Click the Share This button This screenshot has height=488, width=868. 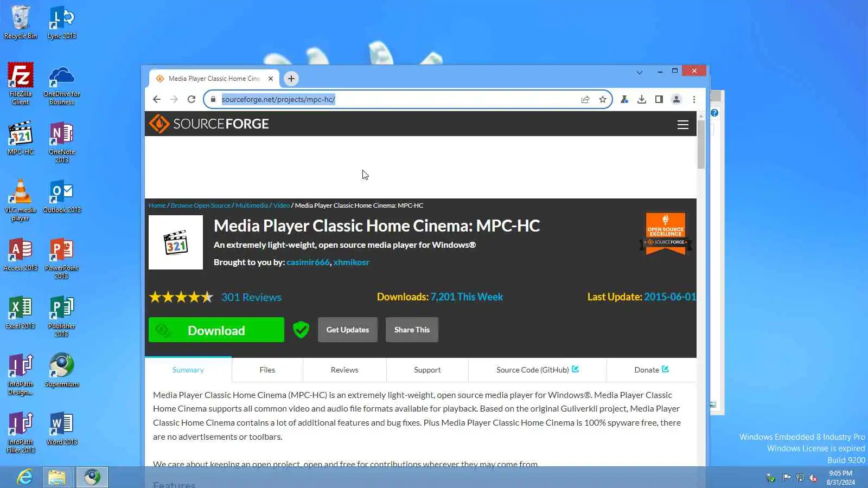pyautogui.click(x=412, y=330)
